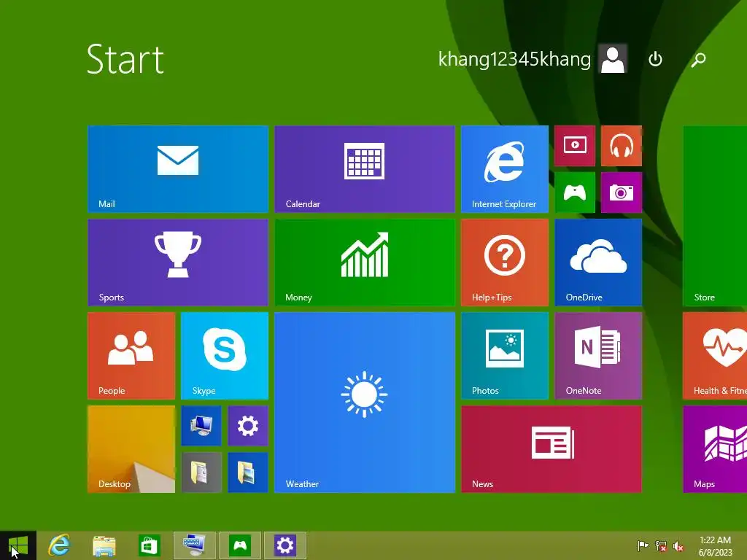Click the user account picture
This screenshot has height=560, width=747.
[x=613, y=58]
